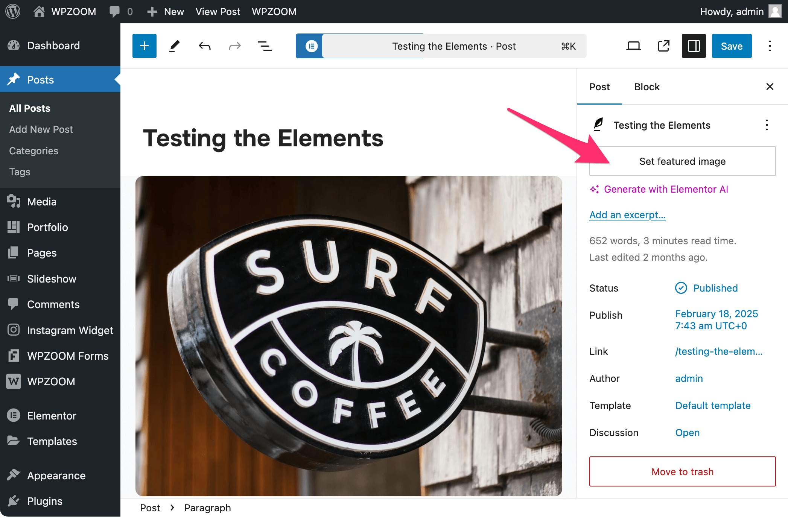Click the Move to trash button
Screen dimensions: 788x532
pyautogui.click(x=682, y=471)
